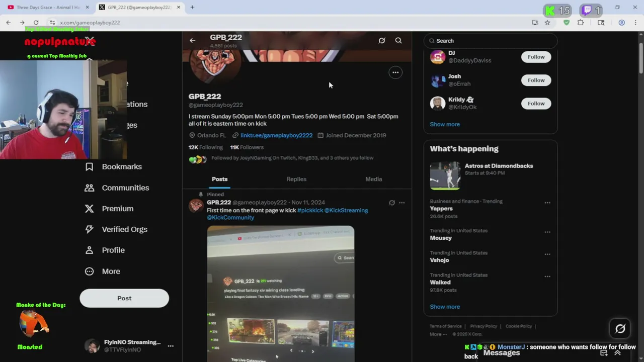
Task: Click the Communities people icon
Action: pyautogui.click(x=90, y=188)
